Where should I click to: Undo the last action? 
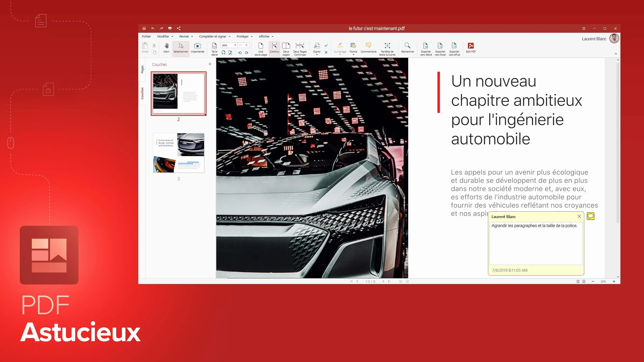tap(153, 28)
